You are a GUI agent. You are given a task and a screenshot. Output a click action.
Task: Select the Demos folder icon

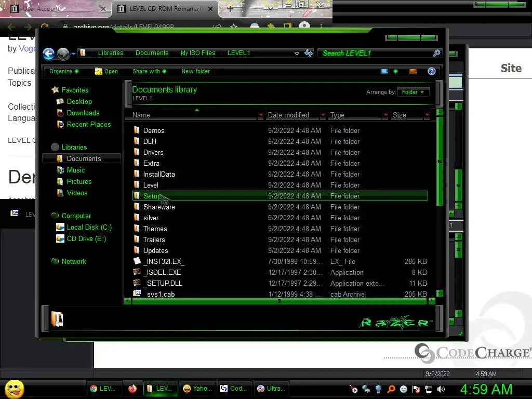tap(137, 130)
